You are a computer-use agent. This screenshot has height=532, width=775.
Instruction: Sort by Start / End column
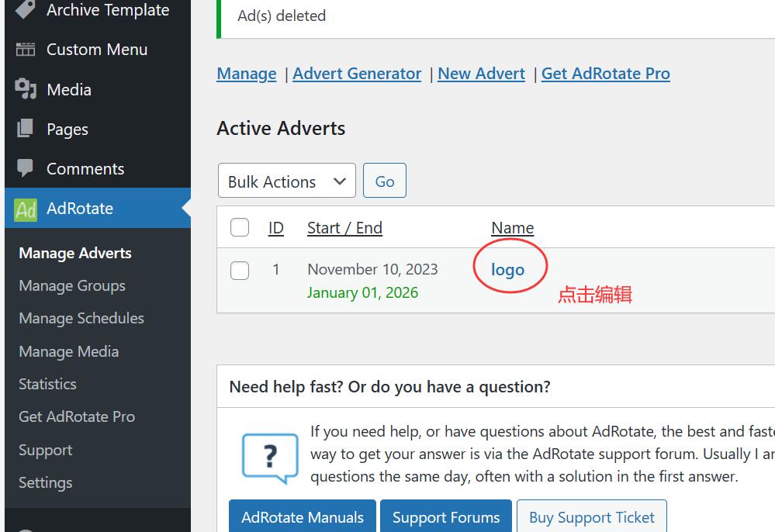pyautogui.click(x=344, y=228)
